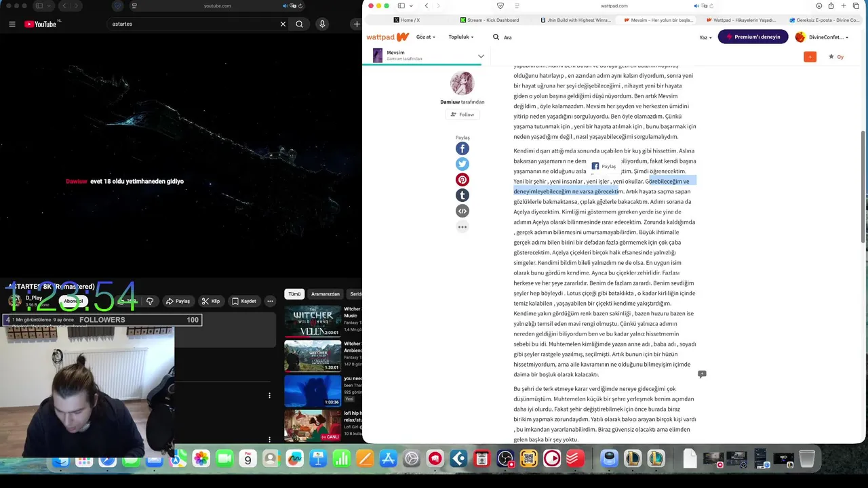Share the story on Facebook
The width and height of the screenshot is (868, 488).
(x=462, y=148)
